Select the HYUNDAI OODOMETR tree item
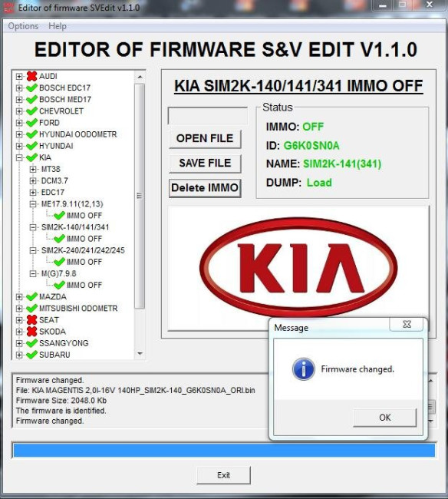This screenshot has width=448, height=499. [78, 134]
